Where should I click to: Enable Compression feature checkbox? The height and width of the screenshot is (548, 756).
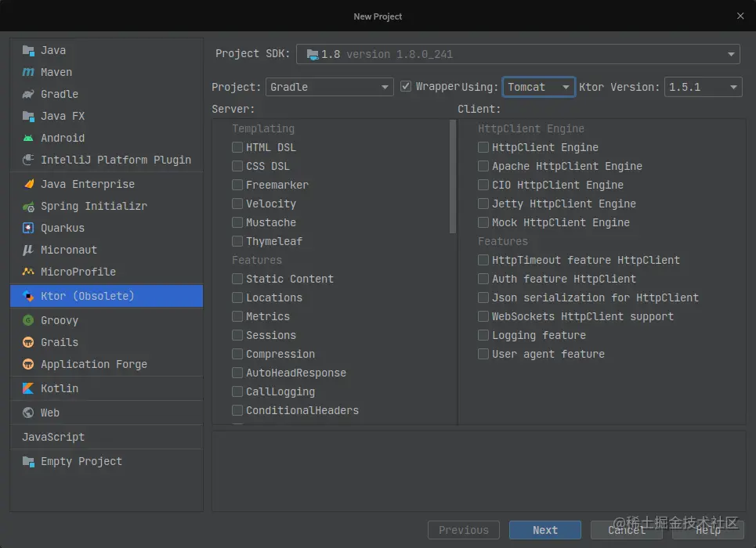[x=237, y=354]
